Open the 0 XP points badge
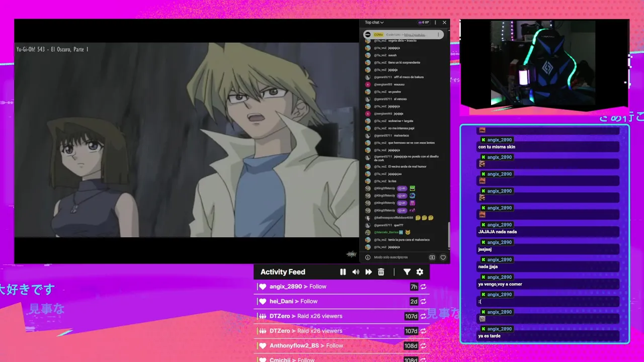 pos(424,23)
